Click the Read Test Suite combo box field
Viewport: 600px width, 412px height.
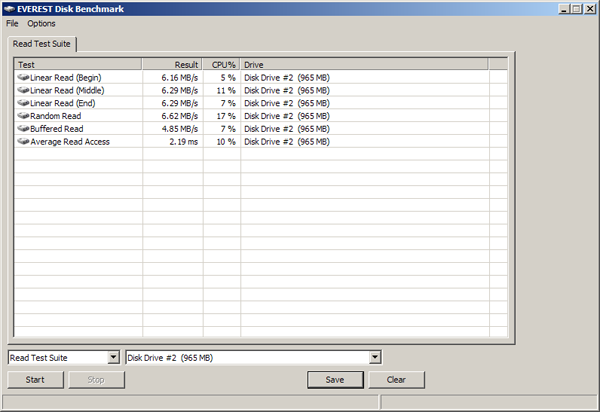point(64,358)
